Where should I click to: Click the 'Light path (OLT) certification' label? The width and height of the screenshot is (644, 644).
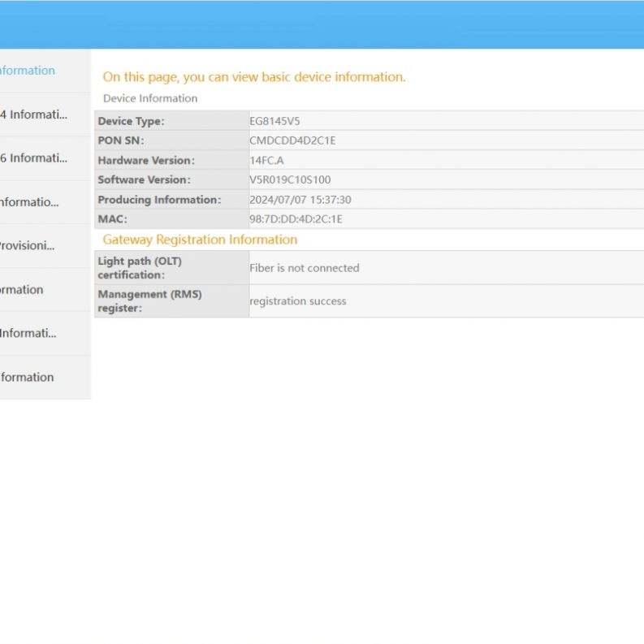pos(140,268)
